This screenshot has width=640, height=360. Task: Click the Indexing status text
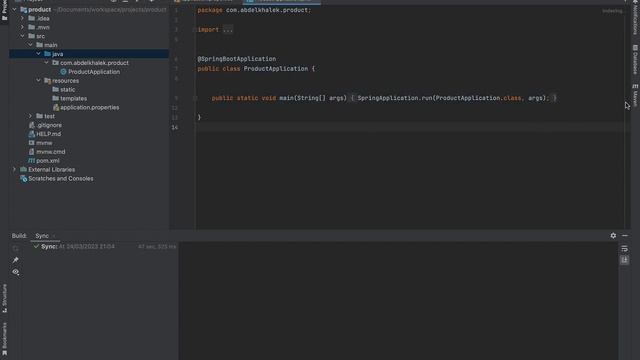613,11
